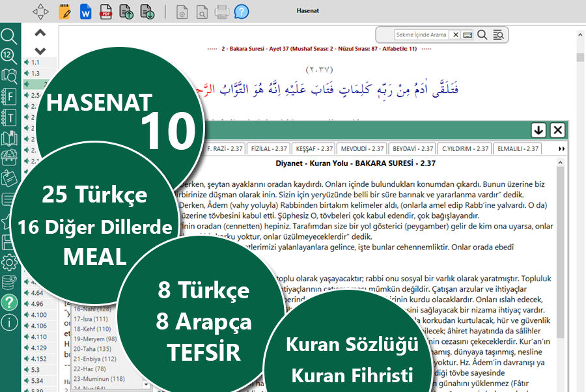Select verse 4.106 in the list
The width and height of the screenshot is (586, 392).
(x=40, y=326)
